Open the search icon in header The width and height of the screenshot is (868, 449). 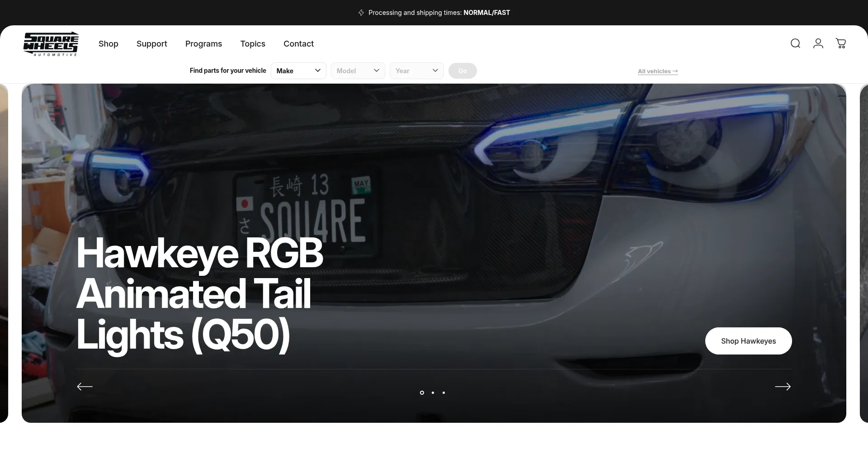click(x=795, y=43)
